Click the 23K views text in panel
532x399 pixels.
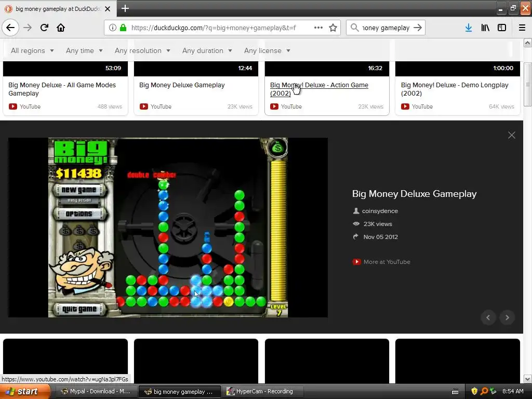[x=378, y=224]
